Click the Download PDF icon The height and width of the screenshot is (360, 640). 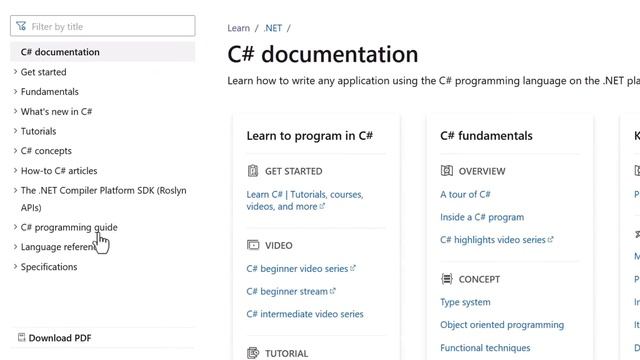point(22,337)
